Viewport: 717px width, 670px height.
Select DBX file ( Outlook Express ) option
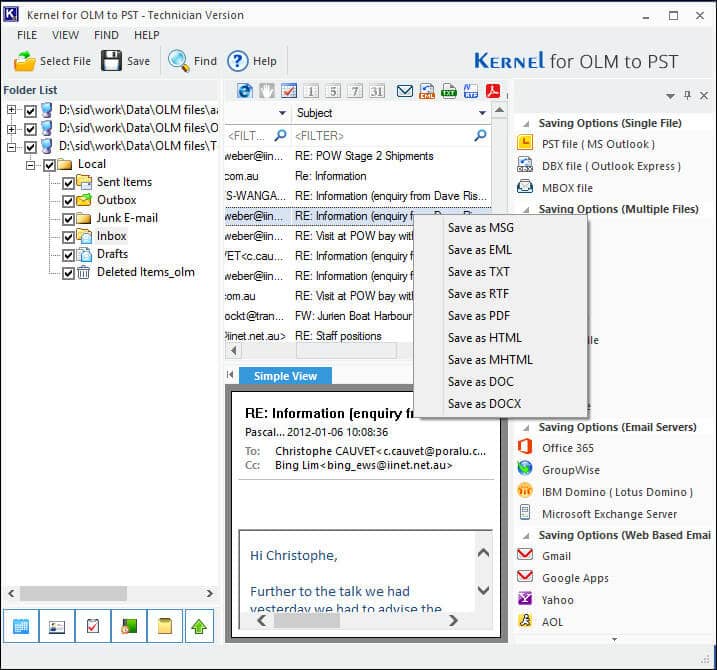(611, 166)
